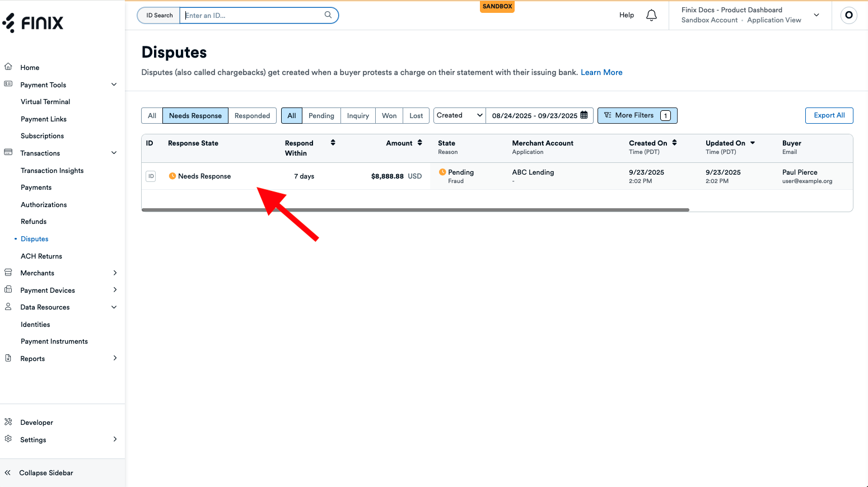868x487 pixels.
Task: Click the notification bell icon
Action: 651,16
